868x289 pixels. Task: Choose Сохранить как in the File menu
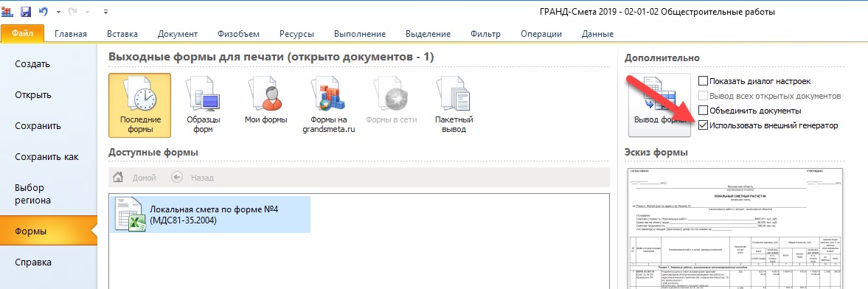click(48, 157)
